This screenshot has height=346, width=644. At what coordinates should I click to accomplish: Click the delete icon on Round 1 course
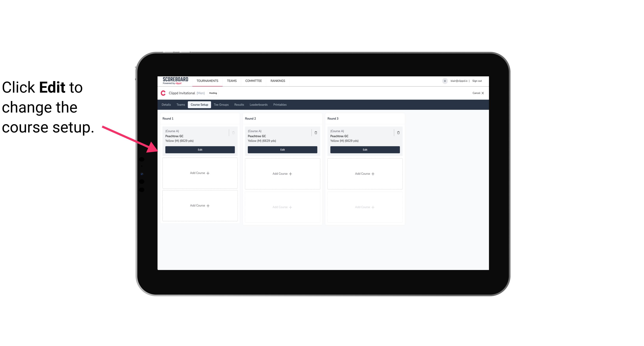click(233, 132)
